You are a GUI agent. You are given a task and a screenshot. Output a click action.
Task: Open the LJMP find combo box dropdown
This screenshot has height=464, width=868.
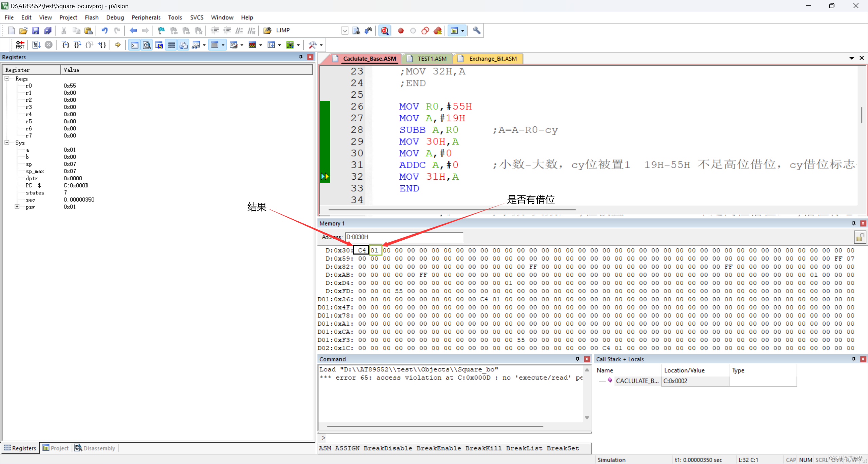[x=344, y=31]
